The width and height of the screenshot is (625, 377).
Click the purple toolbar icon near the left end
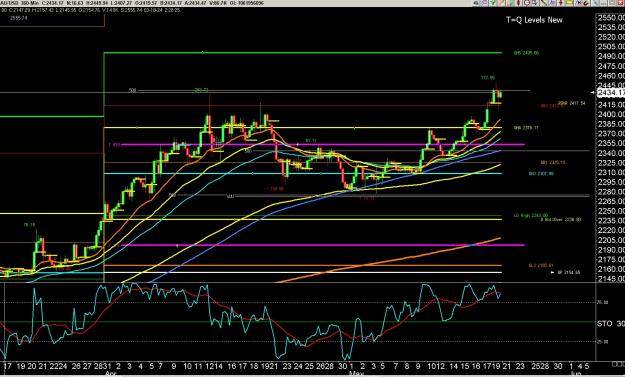pos(485,2)
